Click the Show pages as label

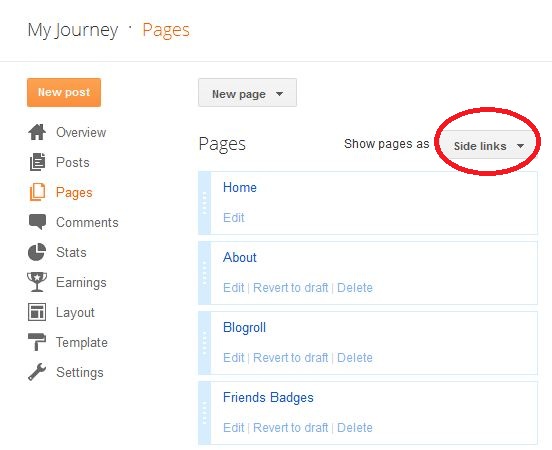[x=387, y=144]
